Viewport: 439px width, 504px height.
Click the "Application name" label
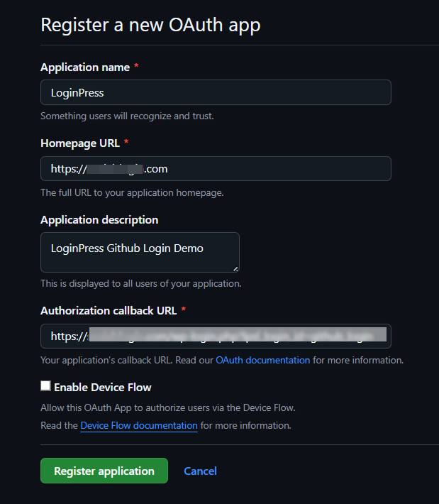coord(85,67)
